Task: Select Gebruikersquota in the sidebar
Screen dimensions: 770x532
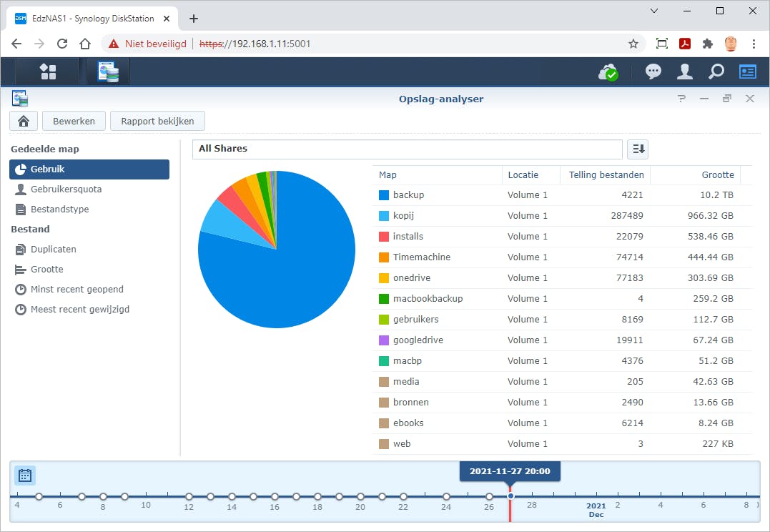Action: tap(66, 189)
